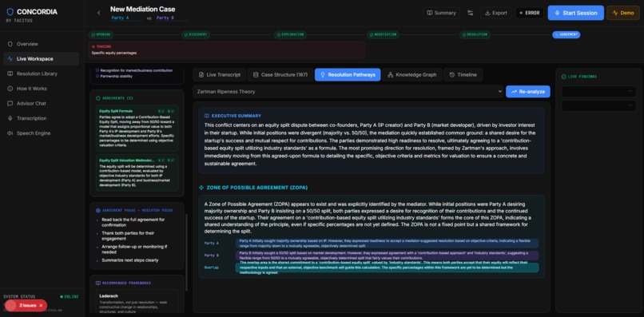Open the Zartman Ripeness Theory dropdown

coord(348,92)
